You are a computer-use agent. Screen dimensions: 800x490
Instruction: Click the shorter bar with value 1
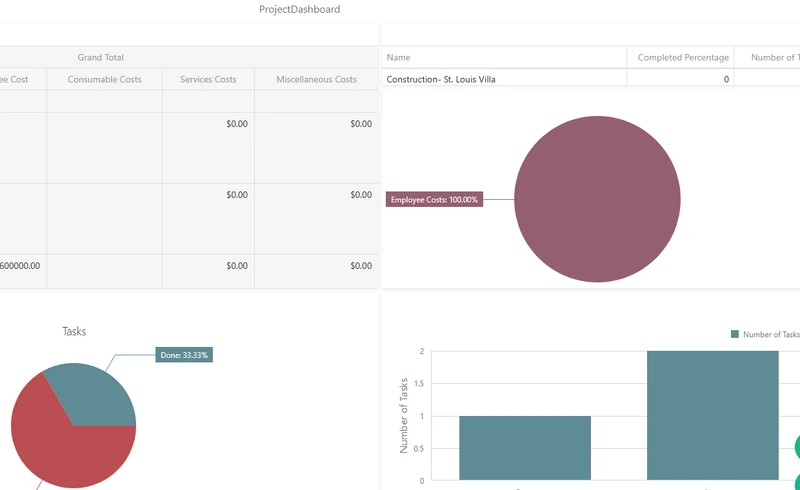525,448
